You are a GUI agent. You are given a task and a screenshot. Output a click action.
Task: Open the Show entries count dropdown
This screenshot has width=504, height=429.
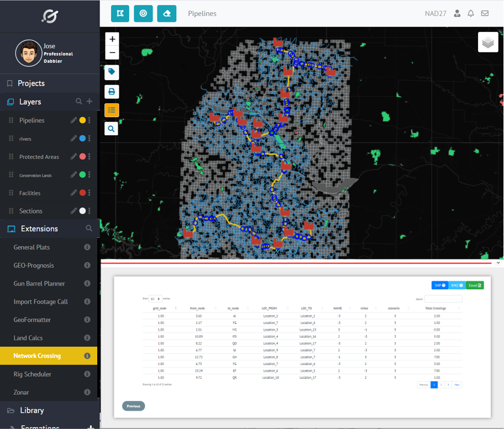155,298
